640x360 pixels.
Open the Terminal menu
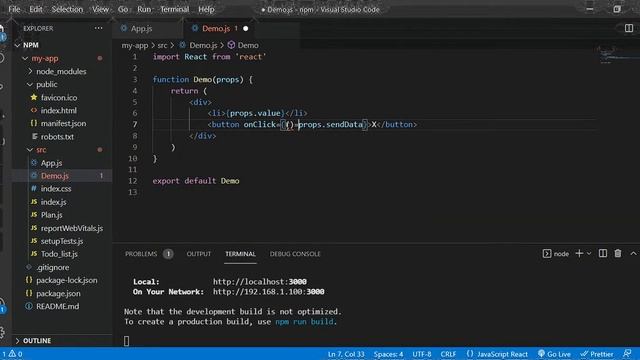tap(174, 9)
